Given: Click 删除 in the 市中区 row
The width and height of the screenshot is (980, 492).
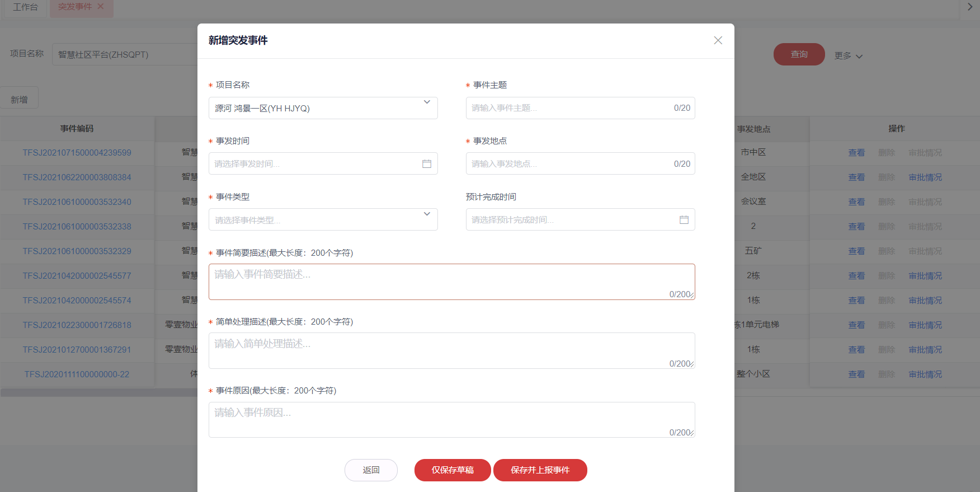Looking at the screenshot, I should click(x=887, y=153).
